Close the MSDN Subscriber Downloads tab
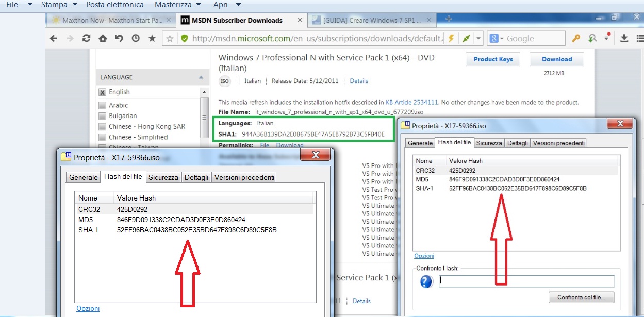 point(301,21)
